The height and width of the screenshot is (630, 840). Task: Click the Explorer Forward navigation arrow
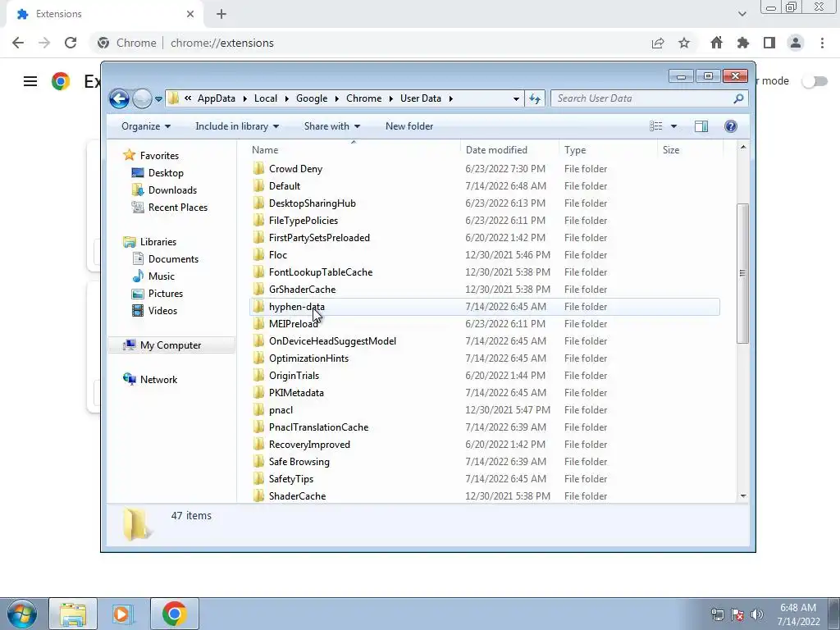pyautogui.click(x=142, y=98)
